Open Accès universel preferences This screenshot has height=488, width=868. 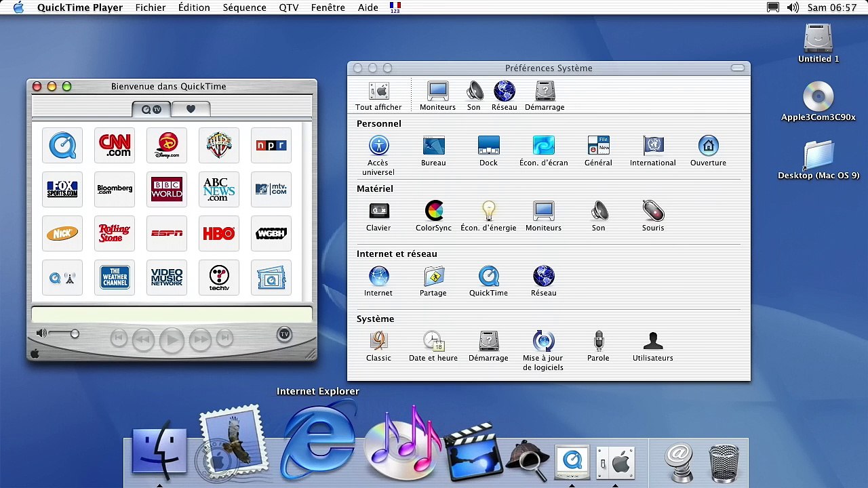pyautogui.click(x=378, y=155)
